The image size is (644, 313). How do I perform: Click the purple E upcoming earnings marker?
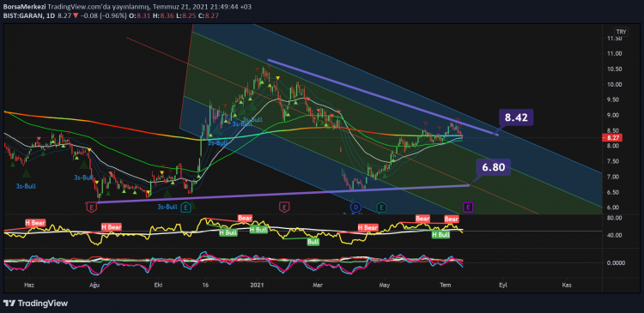pyautogui.click(x=468, y=208)
